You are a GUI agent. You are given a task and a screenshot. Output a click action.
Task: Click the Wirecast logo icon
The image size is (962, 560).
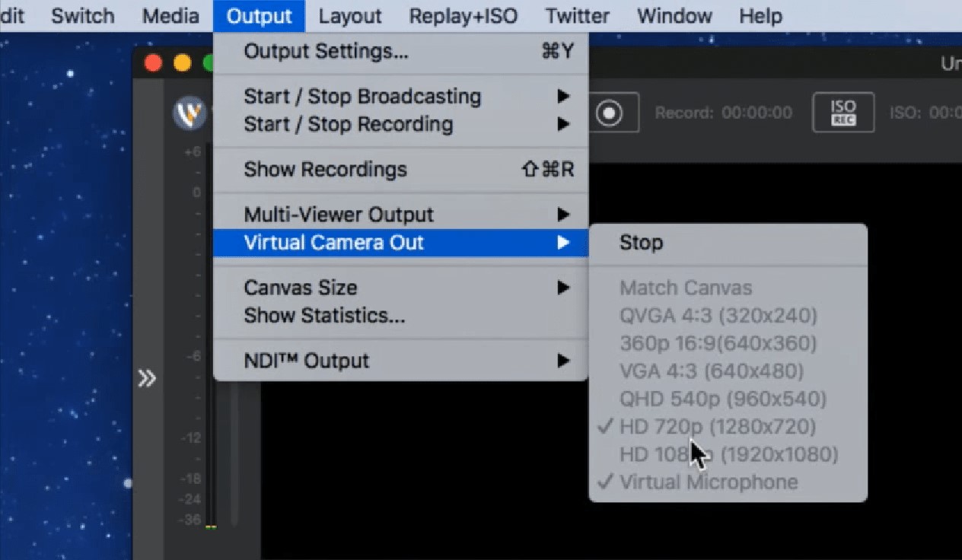point(189,114)
